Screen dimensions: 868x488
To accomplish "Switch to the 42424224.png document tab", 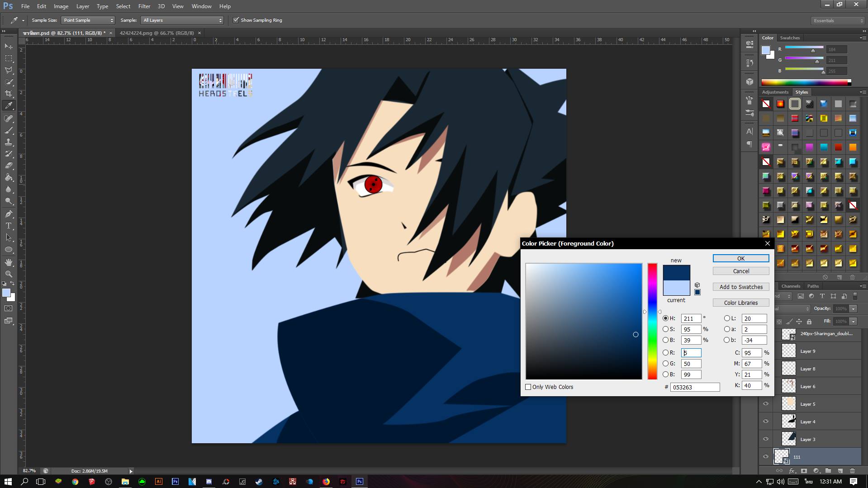I will pos(157,33).
